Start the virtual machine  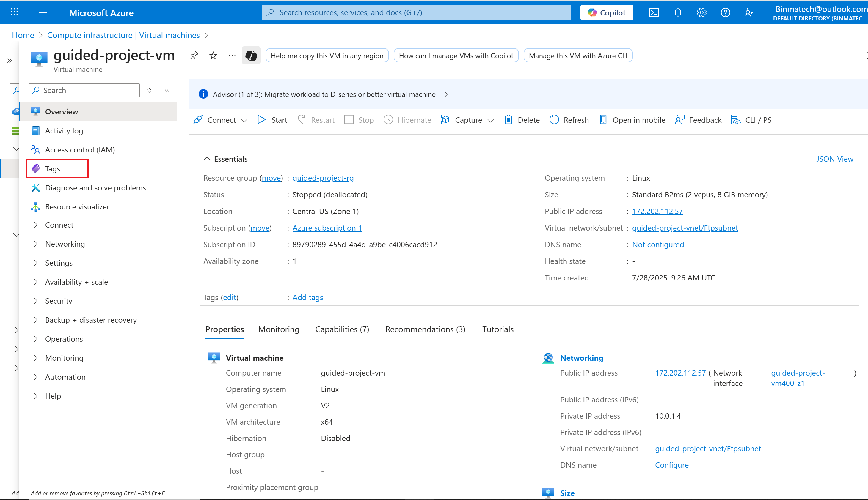(x=272, y=120)
